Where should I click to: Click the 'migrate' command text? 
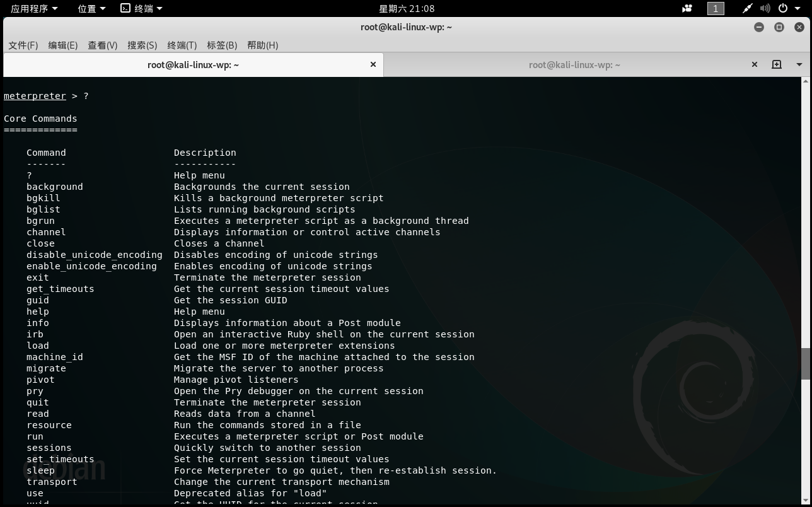[x=46, y=368]
